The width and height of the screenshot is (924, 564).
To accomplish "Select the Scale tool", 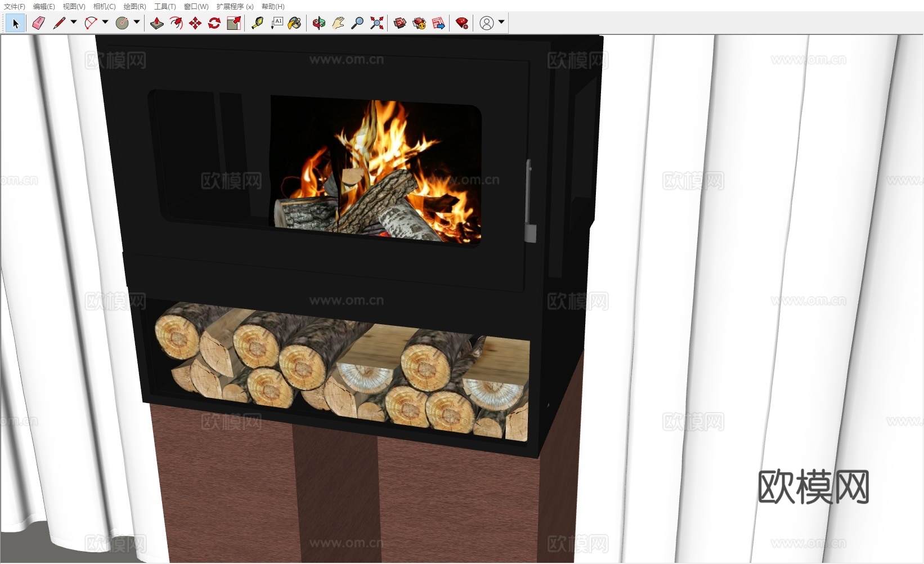I will pos(234,23).
